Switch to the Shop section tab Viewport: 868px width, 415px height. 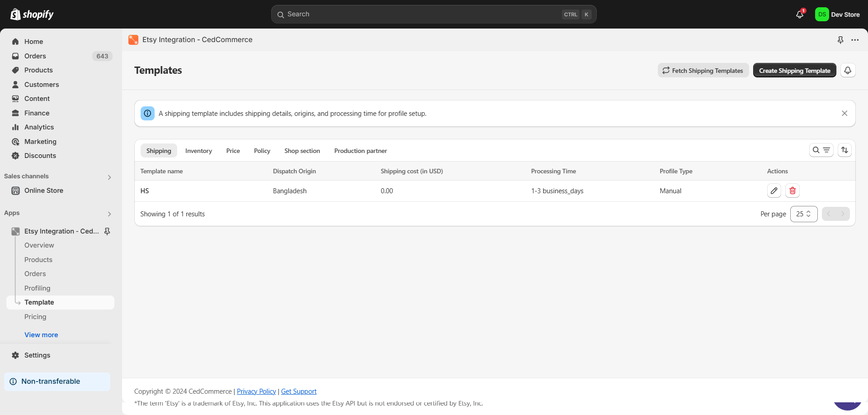pos(302,151)
